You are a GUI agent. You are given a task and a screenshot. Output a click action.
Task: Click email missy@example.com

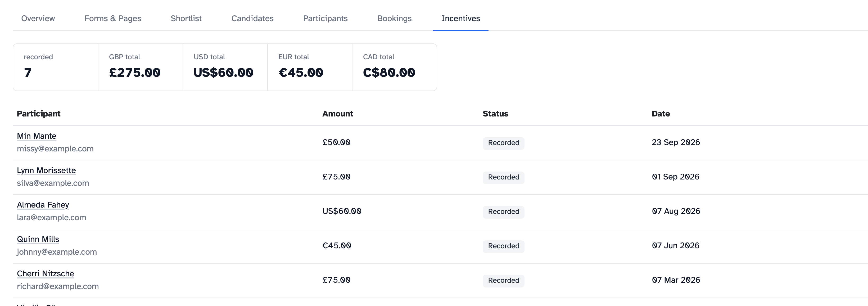tap(55, 148)
